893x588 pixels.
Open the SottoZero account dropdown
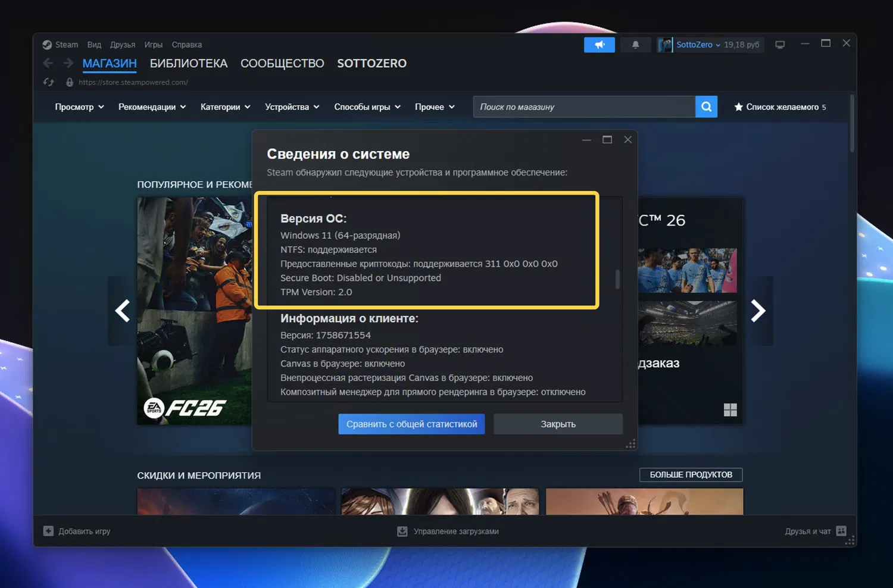[x=698, y=45]
